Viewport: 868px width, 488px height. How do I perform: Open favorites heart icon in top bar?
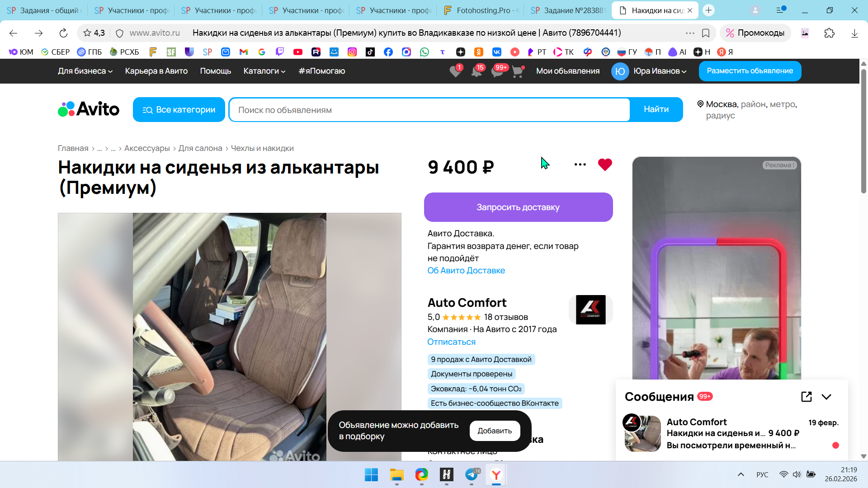pos(455,71)
